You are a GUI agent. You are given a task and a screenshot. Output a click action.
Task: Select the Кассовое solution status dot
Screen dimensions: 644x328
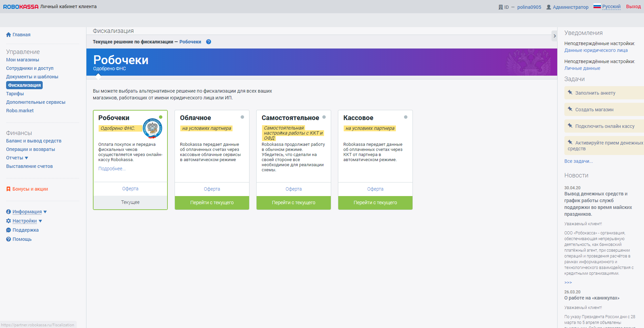tap(406, 117)
